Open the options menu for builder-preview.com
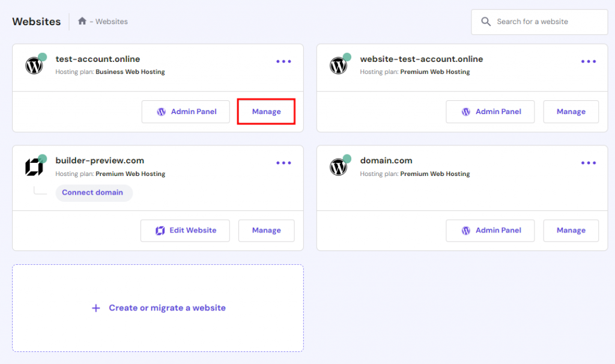This screenshot has height=364, width=615. click(x=283, y=163)
